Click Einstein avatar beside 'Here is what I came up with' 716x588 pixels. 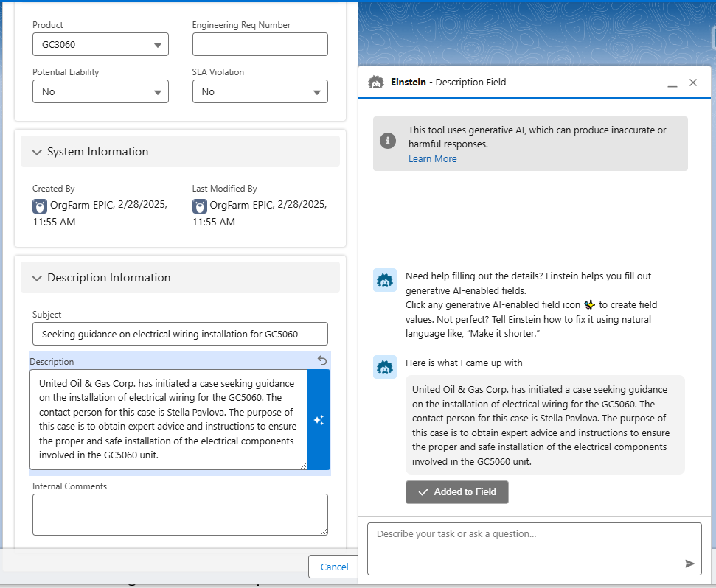(385, 367)
